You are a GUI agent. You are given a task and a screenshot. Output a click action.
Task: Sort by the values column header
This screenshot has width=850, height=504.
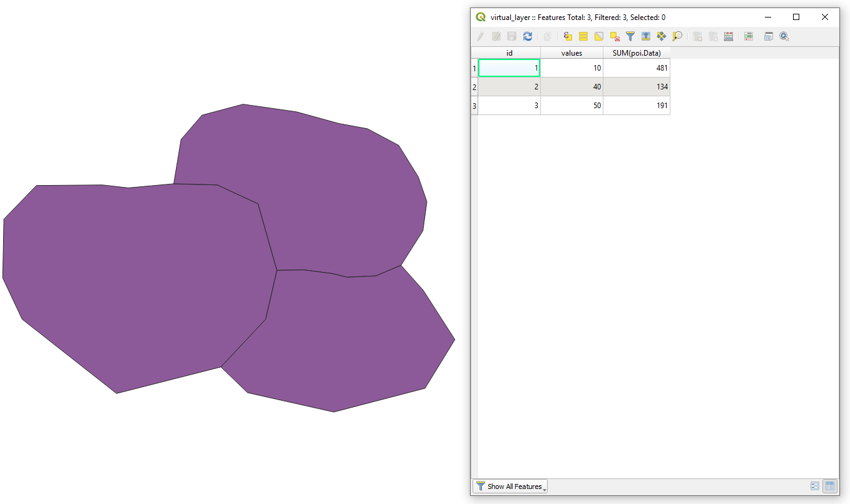point(571,53)
